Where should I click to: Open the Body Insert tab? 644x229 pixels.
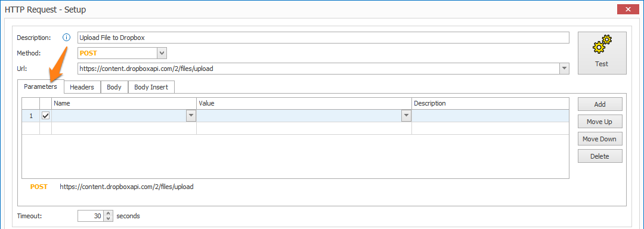(151, 87)
